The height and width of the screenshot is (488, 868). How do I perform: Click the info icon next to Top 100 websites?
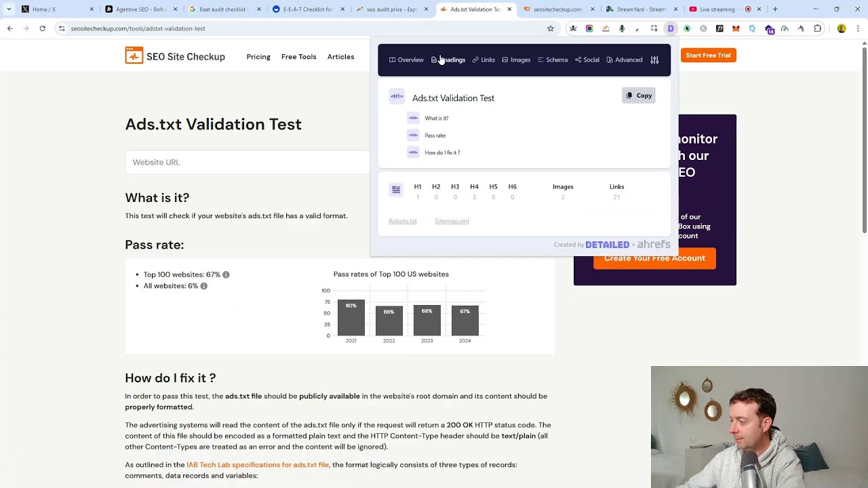(226, 274)
